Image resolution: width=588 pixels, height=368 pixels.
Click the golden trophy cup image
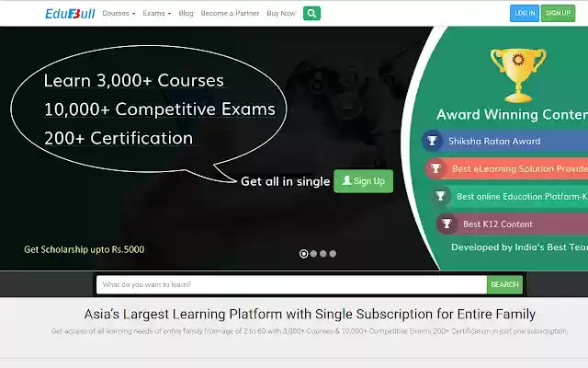[518, 75]
